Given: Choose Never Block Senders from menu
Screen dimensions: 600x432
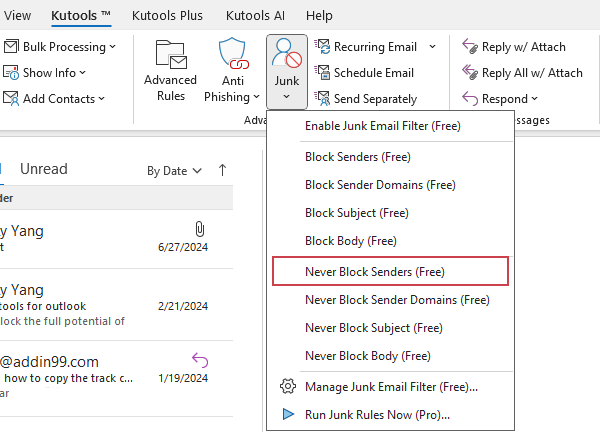Looking at the screenshot, I should coord(374,271).
